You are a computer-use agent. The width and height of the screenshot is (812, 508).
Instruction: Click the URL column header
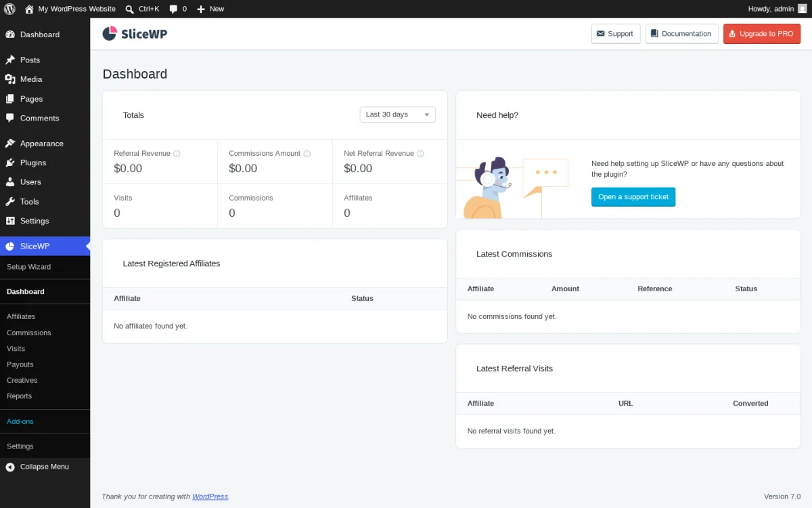(626, 403)
